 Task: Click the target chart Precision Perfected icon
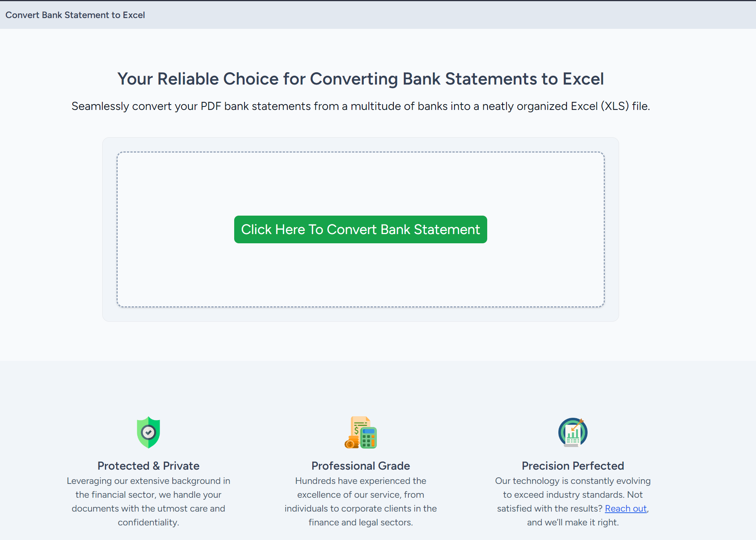pyautogui.click(x=573, y=432)
